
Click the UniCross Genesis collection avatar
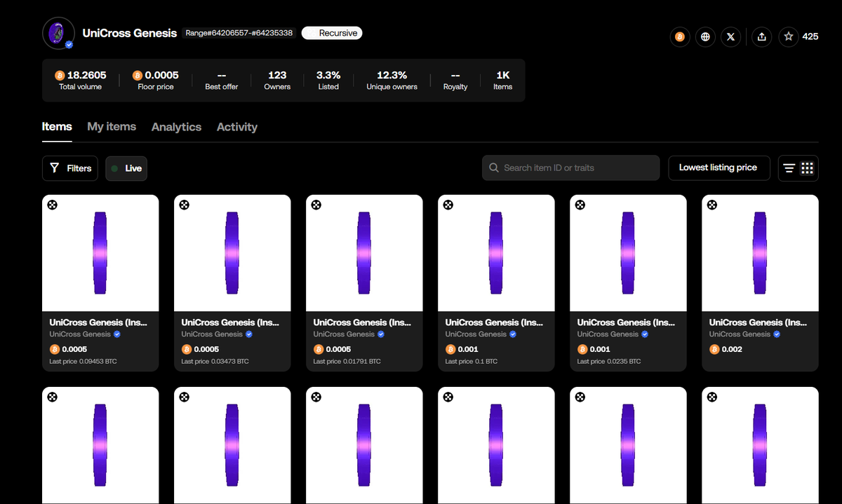59,33
